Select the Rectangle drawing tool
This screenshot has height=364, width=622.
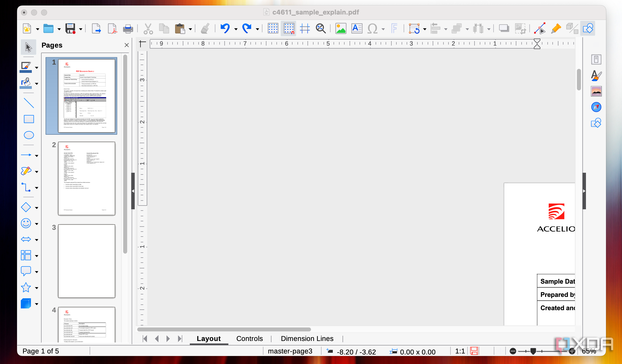pos(29,119)
